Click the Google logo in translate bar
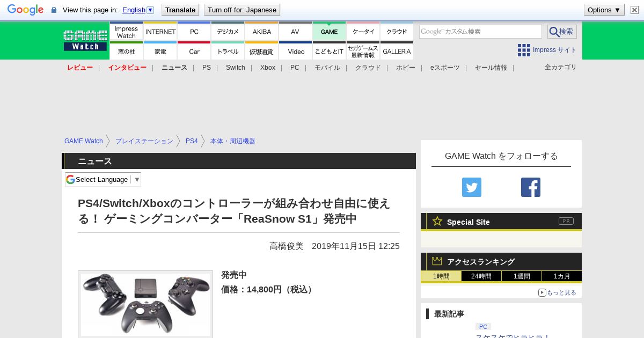Screen dimensions: 644x338 (25, 10)
